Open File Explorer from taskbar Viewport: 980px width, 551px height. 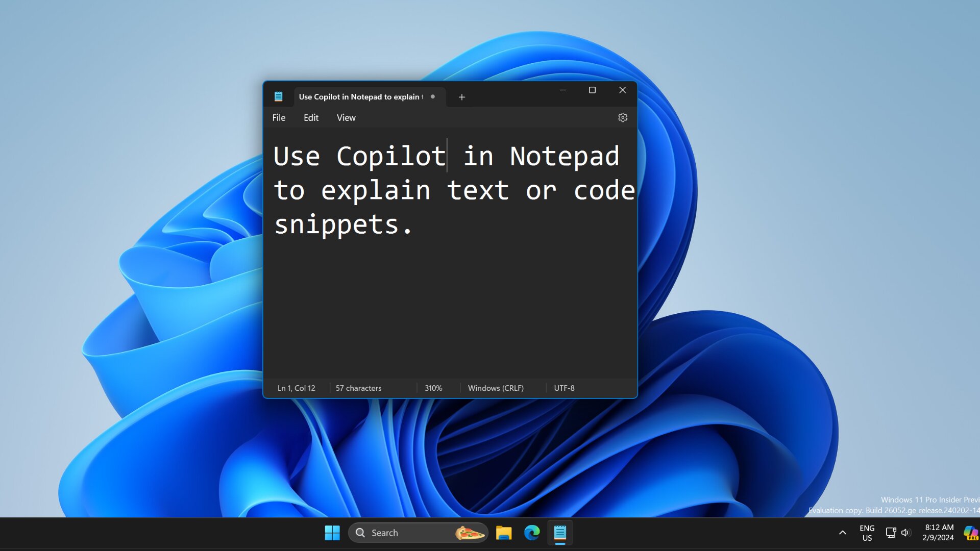tap(504, 533)
